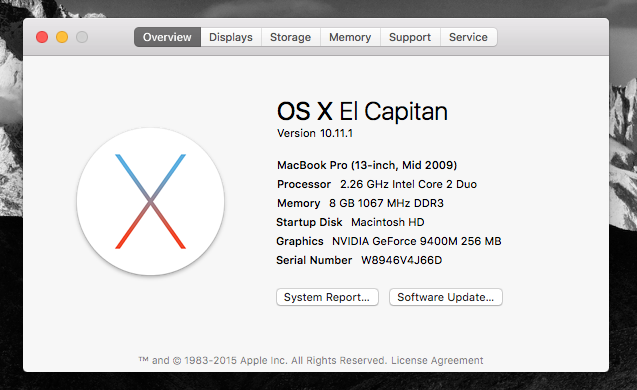Viewport: 637px width, 390px height.
Task: Open the Service tab
Action: pos(468,37)
